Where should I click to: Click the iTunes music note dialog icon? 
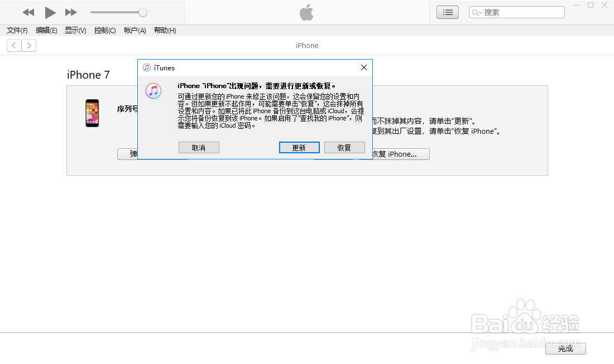click(153, 91)
